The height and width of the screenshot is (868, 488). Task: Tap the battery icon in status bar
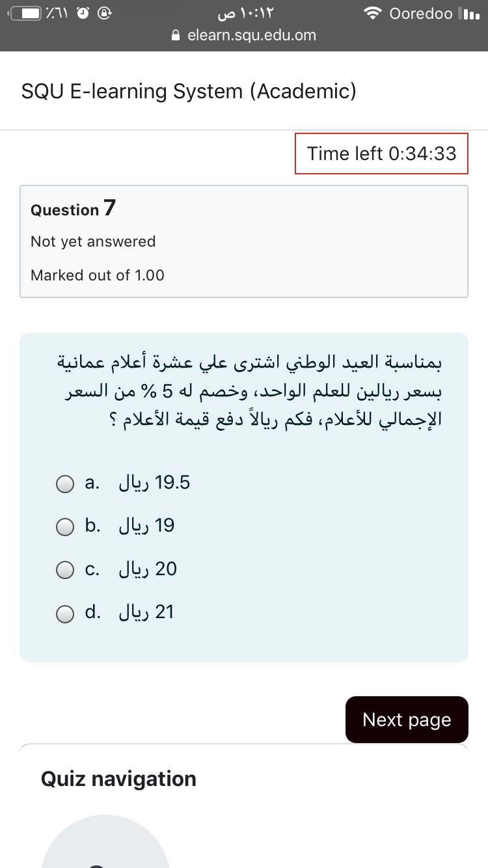point(25,14)
